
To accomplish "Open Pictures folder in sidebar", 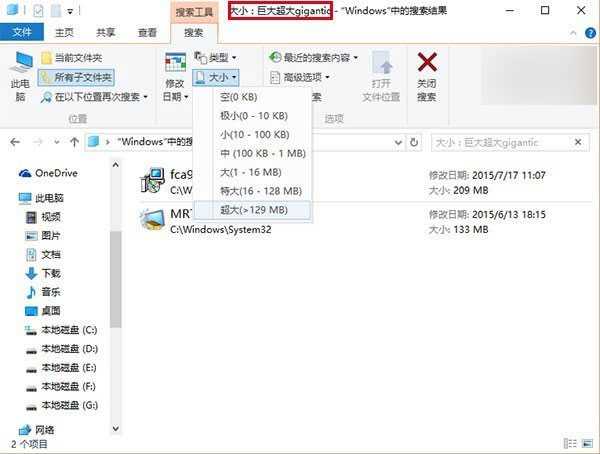I will (x=43, y=236).
